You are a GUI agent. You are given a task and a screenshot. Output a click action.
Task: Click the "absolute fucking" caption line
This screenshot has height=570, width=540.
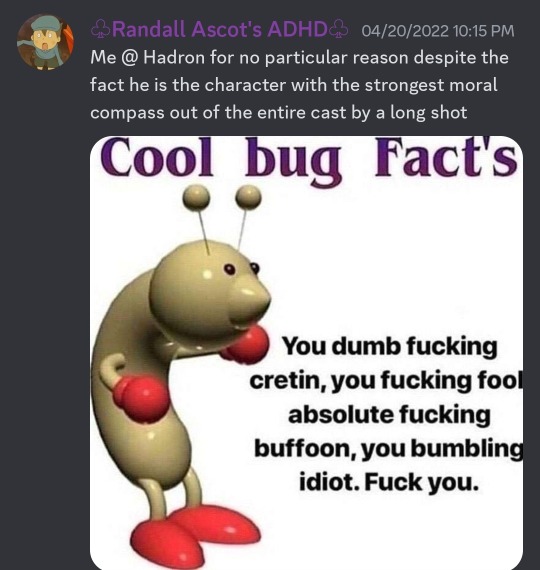click(389, 415)
